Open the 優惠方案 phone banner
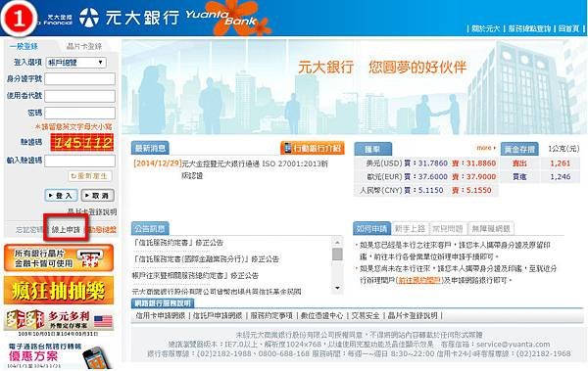This screenshot has width=588, height=371. pyautogui.click(x=59, y=355)
